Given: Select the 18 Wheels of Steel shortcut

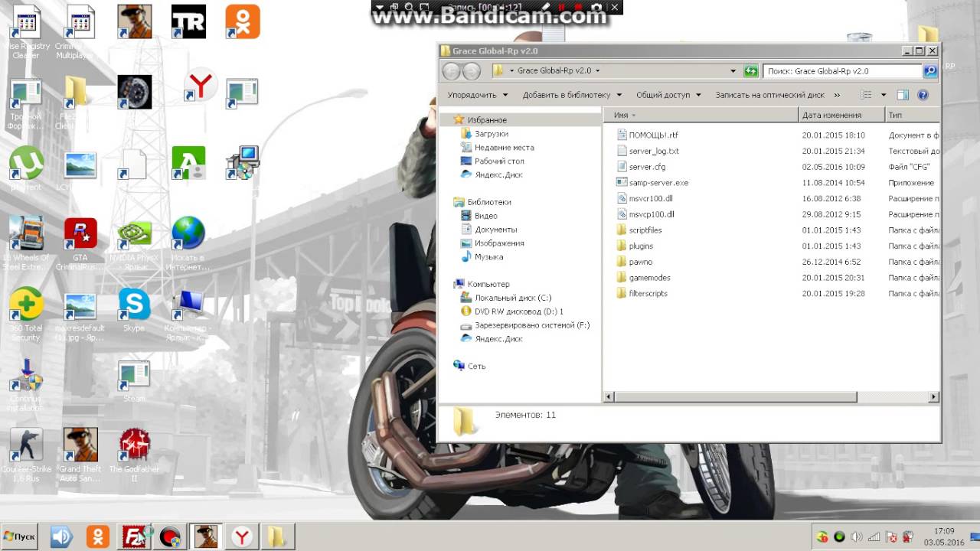Looking at the screenshot, I should click(x=26, y=244).
